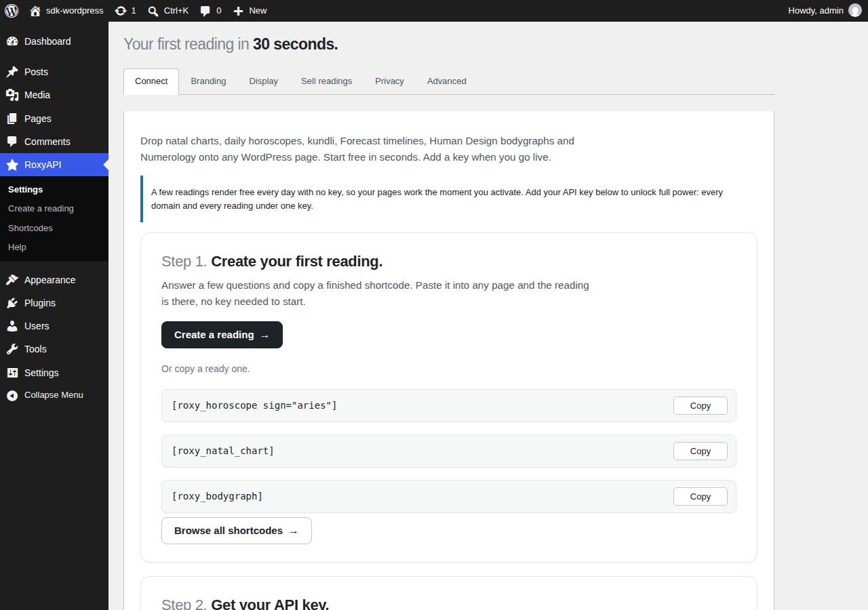
Task: Go to the Advanced tab
Action: 447,81
